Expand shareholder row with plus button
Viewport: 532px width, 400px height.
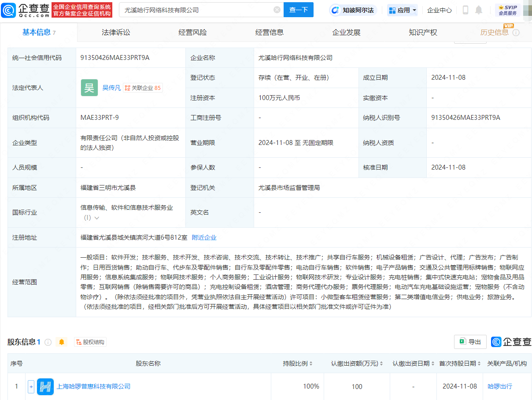(31, 386)
